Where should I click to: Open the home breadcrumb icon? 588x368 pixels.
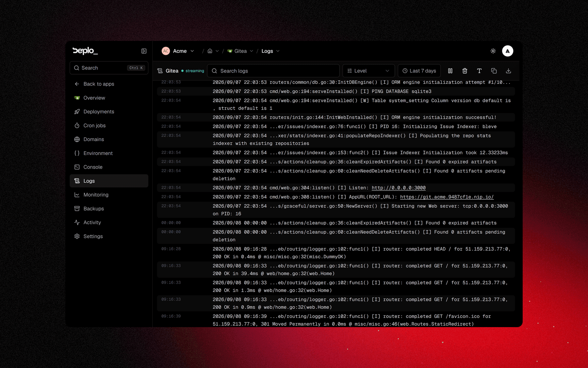210,51
